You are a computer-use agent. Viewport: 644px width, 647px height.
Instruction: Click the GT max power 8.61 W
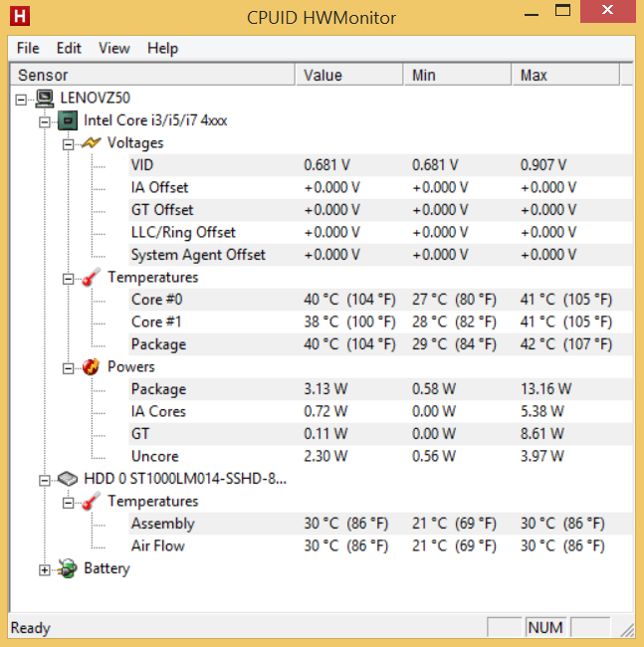pos(541,434)
